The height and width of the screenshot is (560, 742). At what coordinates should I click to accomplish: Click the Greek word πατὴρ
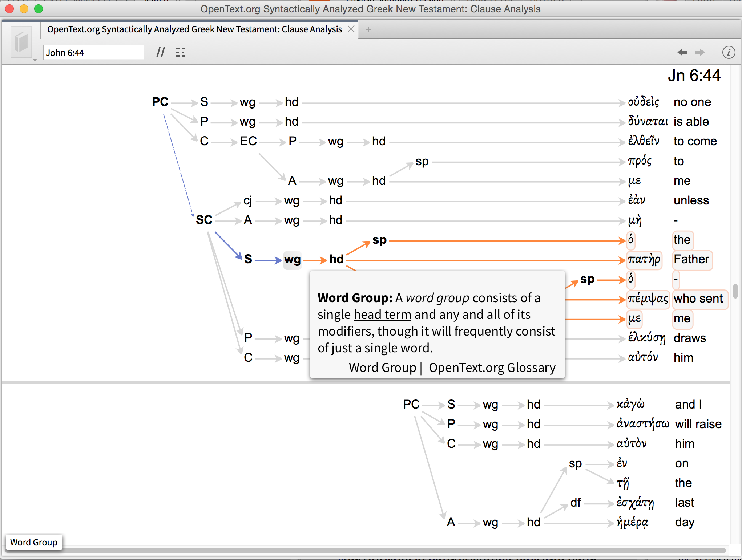point(644,260)
